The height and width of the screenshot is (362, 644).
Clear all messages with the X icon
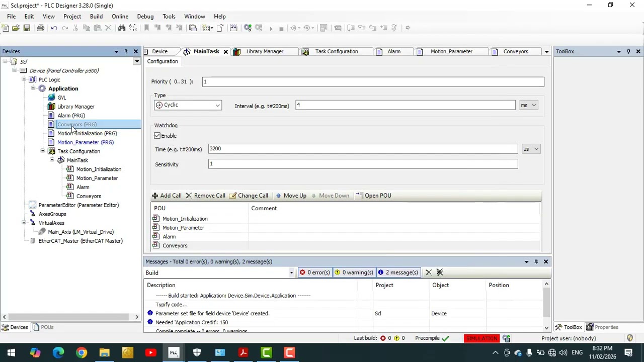[x=429, y=273]
